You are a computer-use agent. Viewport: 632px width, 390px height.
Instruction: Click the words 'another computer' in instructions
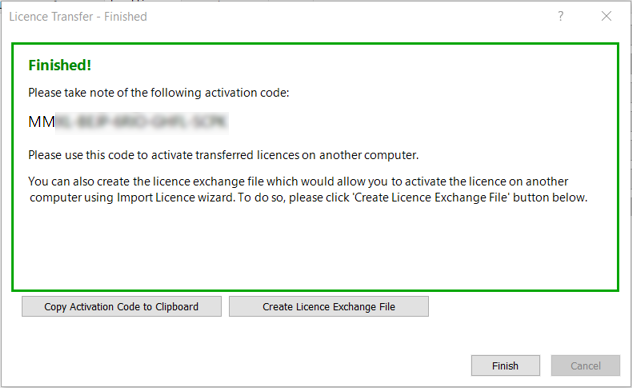tap(369, 155)
